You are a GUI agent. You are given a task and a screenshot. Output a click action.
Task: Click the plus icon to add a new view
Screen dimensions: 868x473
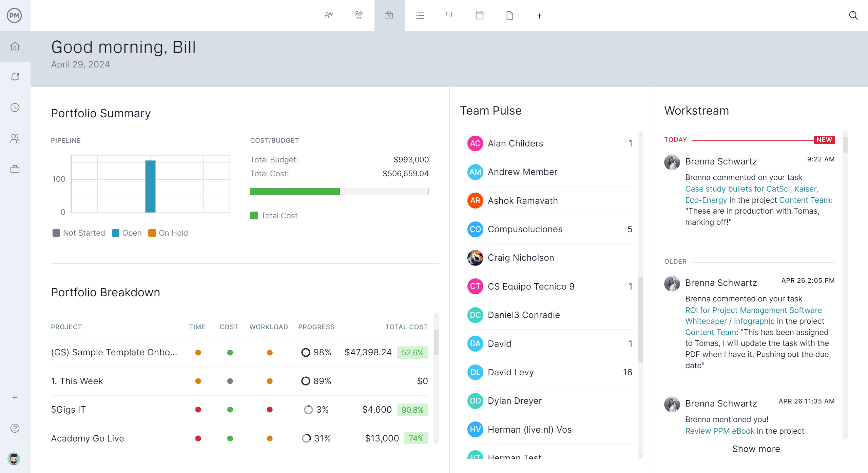tap(539, 16)
